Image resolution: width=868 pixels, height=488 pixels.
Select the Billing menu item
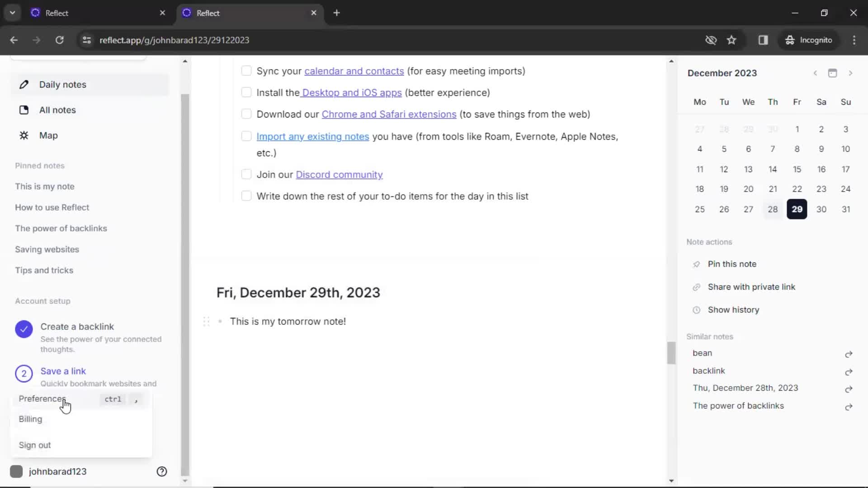[x=30, y=418]
